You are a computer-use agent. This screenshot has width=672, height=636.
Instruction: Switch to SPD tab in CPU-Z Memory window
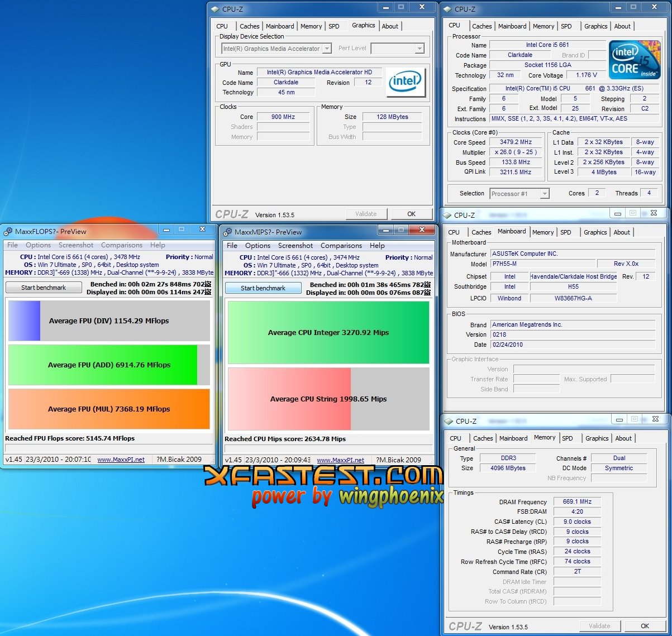click(x=568, y=438)
